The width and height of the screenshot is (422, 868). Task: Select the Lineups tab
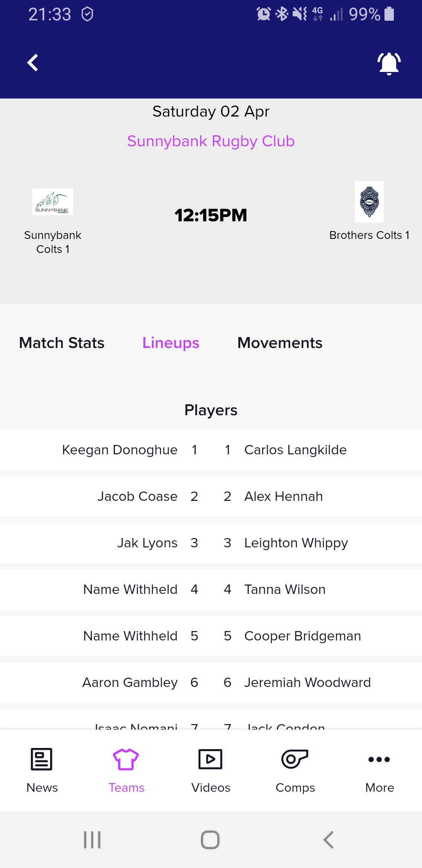click(x=171, y=343)
